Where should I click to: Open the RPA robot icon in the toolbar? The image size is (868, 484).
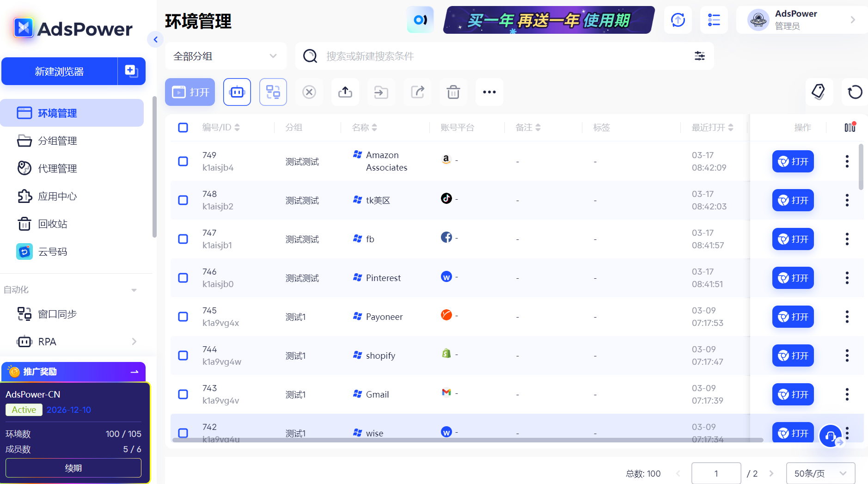pos(237,92)
